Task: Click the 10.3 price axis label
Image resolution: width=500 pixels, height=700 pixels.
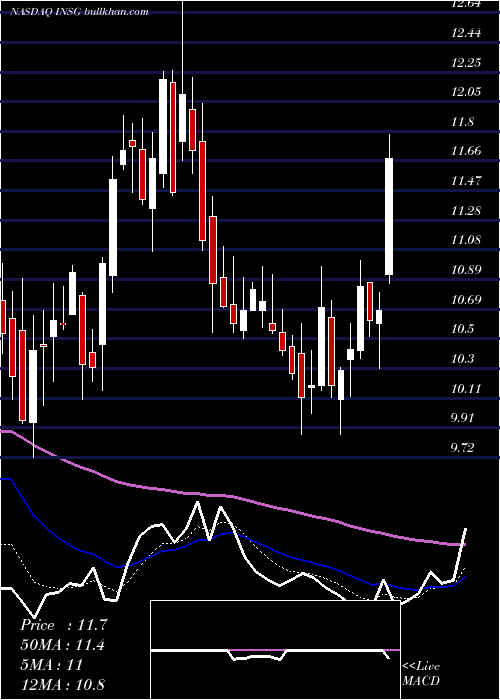Action: point(462,358)
